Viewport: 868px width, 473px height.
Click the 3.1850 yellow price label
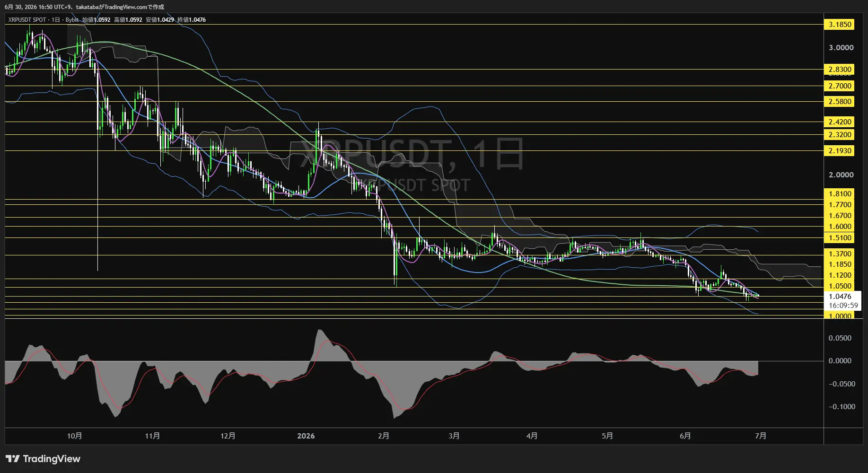tap(840, 25)
